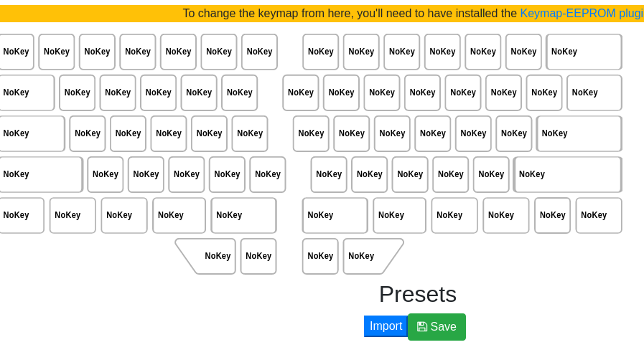This screenshot has width=644, height=360.
Task: Select last top-row key of left half
Action: [x=260, y=52]
